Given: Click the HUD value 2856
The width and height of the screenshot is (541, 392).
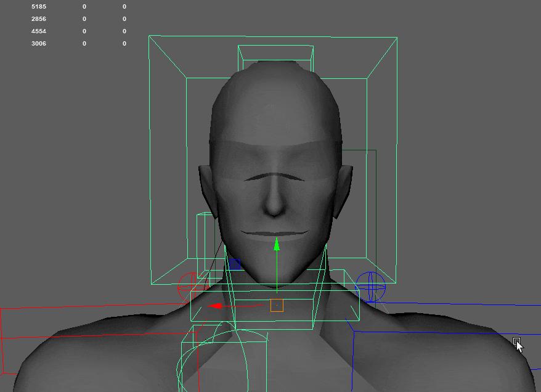Looking at the screenshot, I should tap(39, 19).
